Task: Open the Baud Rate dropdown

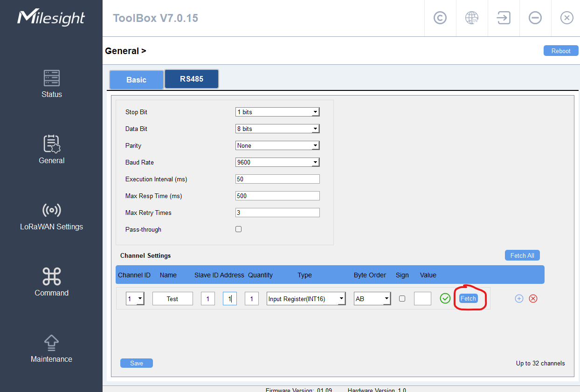Action: [x=278, y=162]
